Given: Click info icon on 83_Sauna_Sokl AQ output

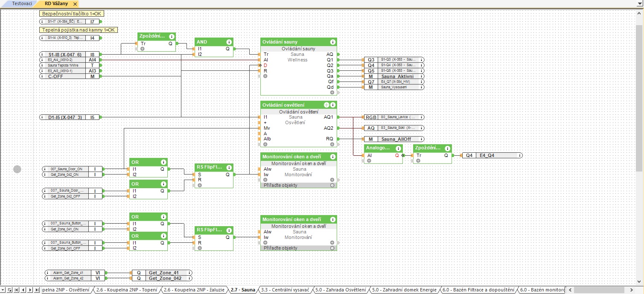Looking at the screenshot, I should 421,128.
